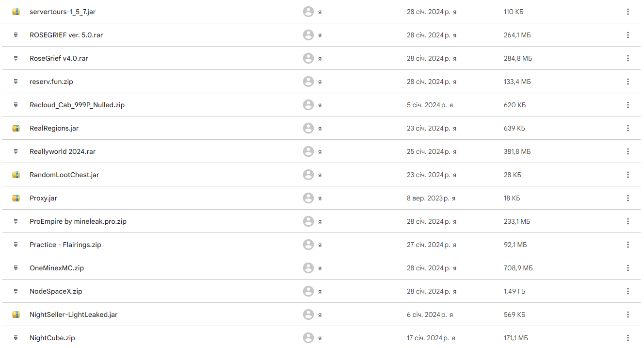Click the jar icon beside NightSeller-LightLeaked.jar
644x348 pixels.
pos(16,315)
